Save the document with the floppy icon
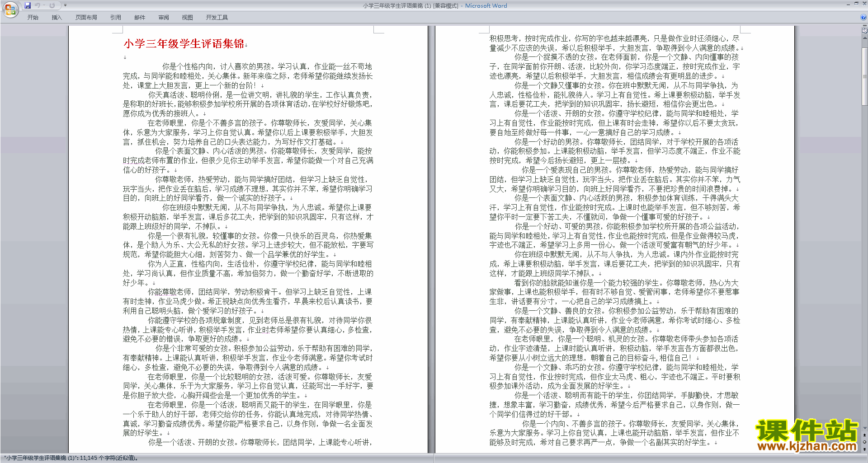 pyautogui.click(x=28, y=5)
